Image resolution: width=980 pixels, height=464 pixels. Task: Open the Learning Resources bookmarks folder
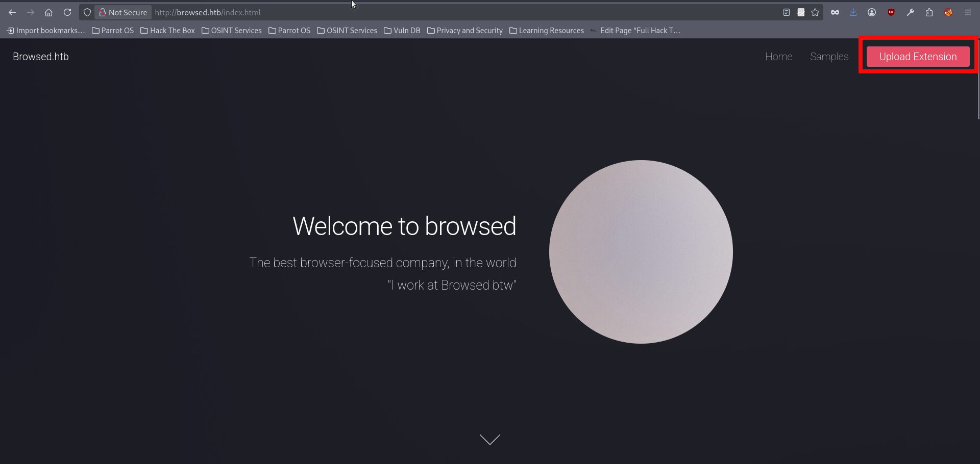tap(547, 31)
